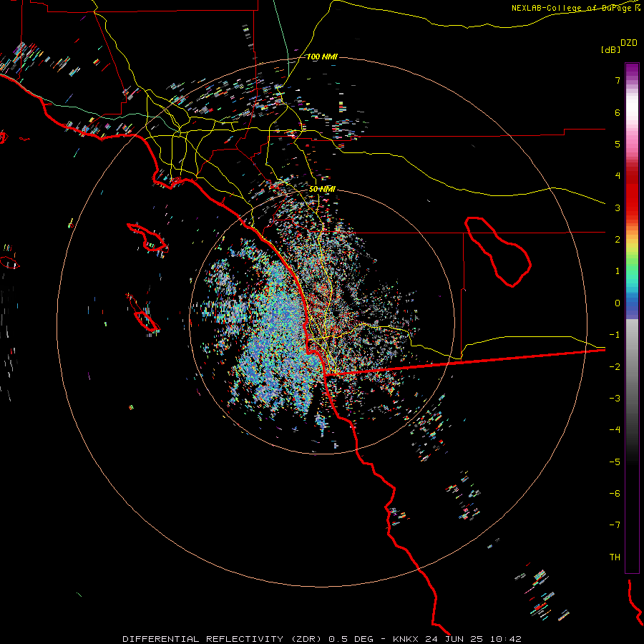644x644 pixels.
Task: Click the -1 value on the scale
Action: (x=615, y=335)
